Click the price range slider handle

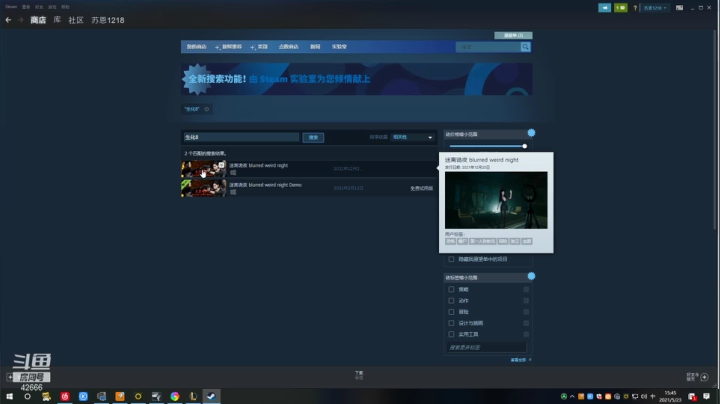tap(524, 146)
